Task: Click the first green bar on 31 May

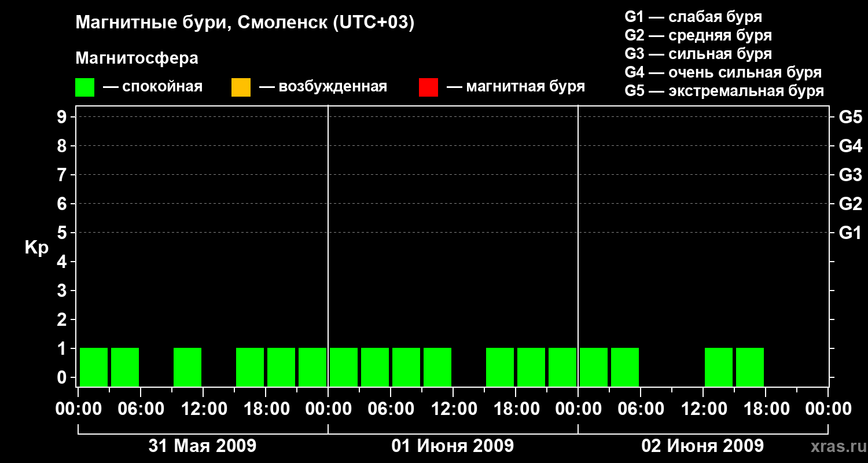Action: pyautogui.click(x=94, y=367)
